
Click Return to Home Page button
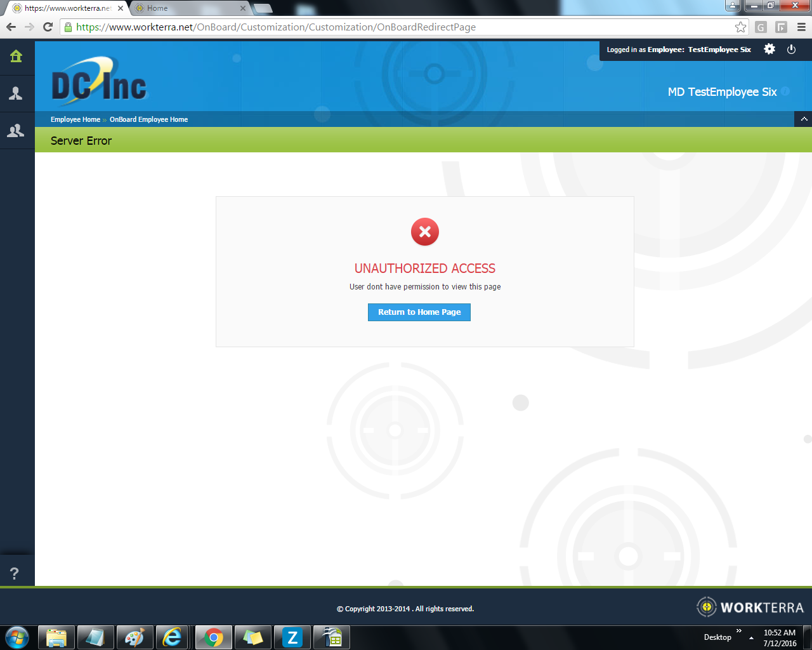(x=419, y=312)
